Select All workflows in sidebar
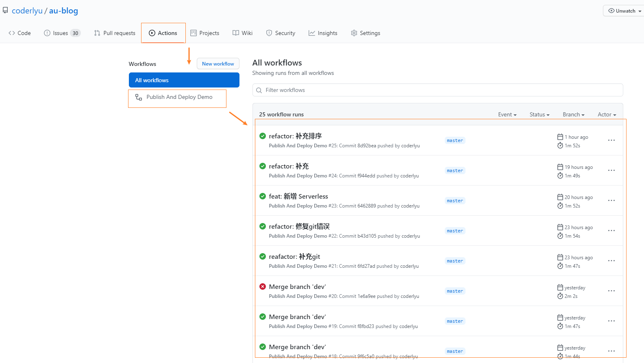 pos(184,80)
